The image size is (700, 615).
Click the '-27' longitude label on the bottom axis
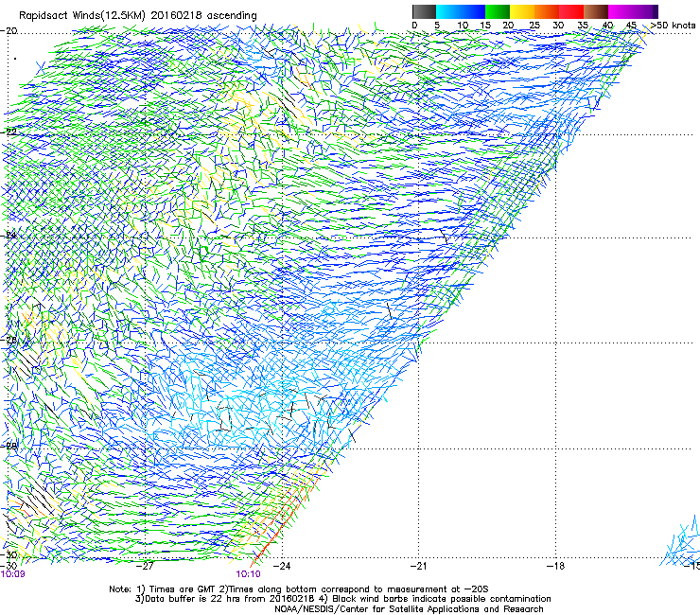tap(145, 566)
